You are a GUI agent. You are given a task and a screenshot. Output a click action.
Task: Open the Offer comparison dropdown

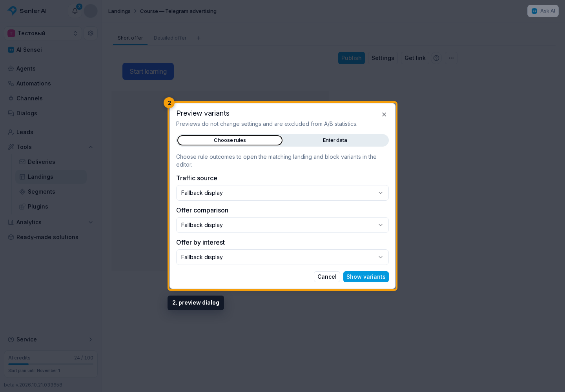point(282,225)
